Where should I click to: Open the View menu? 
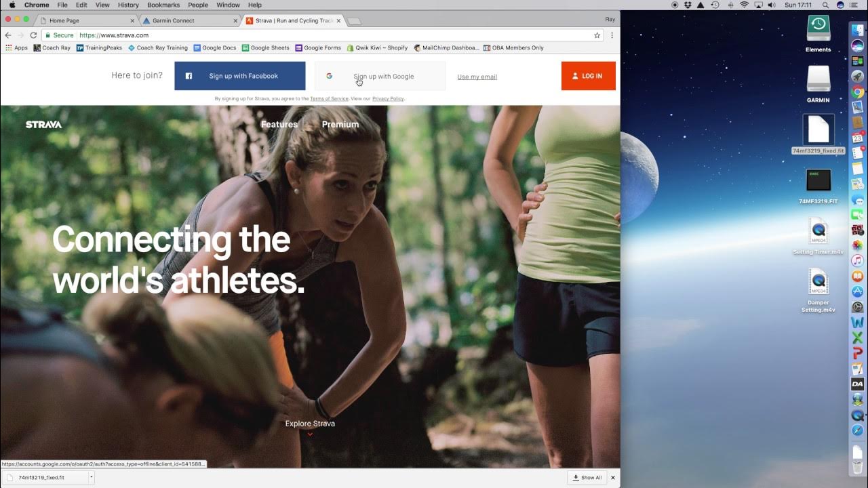coord(102,5)
